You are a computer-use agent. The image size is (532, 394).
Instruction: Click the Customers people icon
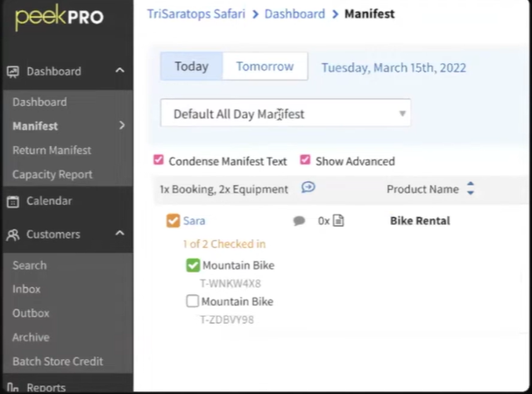[x=13, y=235]
